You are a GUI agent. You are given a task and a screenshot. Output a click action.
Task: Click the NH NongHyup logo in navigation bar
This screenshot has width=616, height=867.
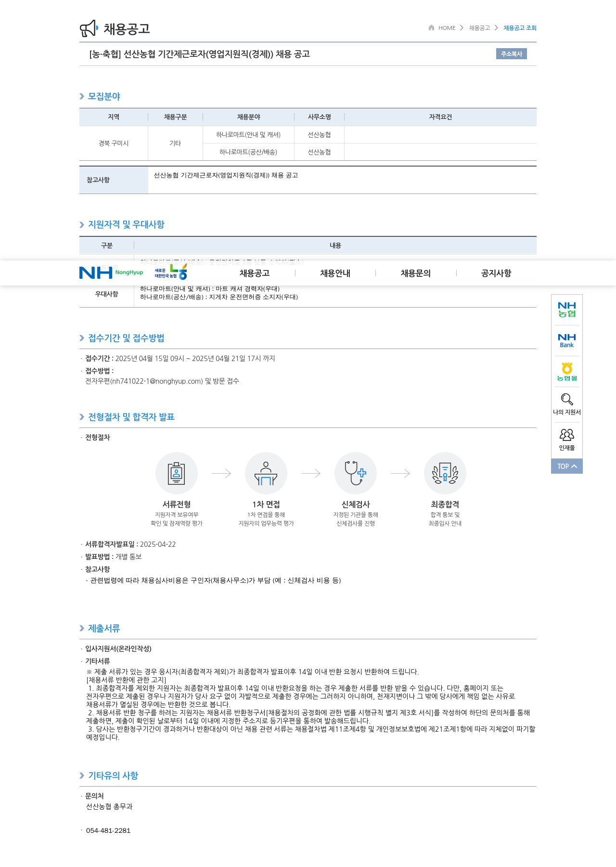[x=111, y=273]
